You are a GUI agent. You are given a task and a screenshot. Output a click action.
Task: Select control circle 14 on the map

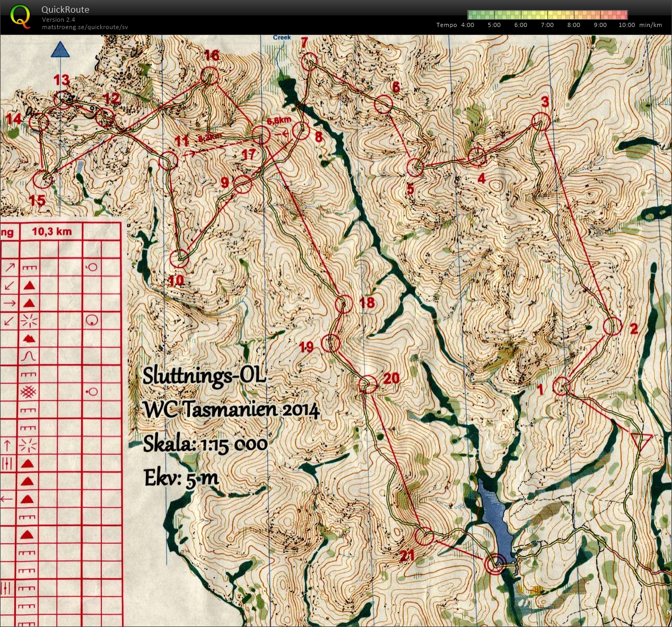(x=39, y=123)
